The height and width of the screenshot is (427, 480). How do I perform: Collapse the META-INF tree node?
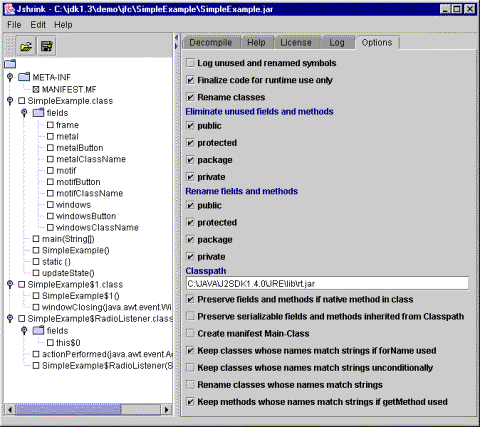click(x=10, y=77)
